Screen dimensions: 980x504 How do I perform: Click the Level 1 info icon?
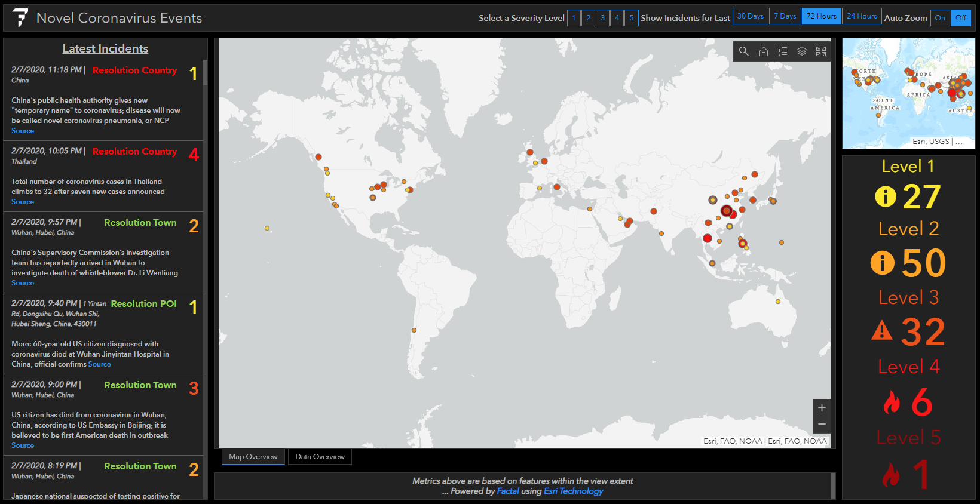point(886,196)
